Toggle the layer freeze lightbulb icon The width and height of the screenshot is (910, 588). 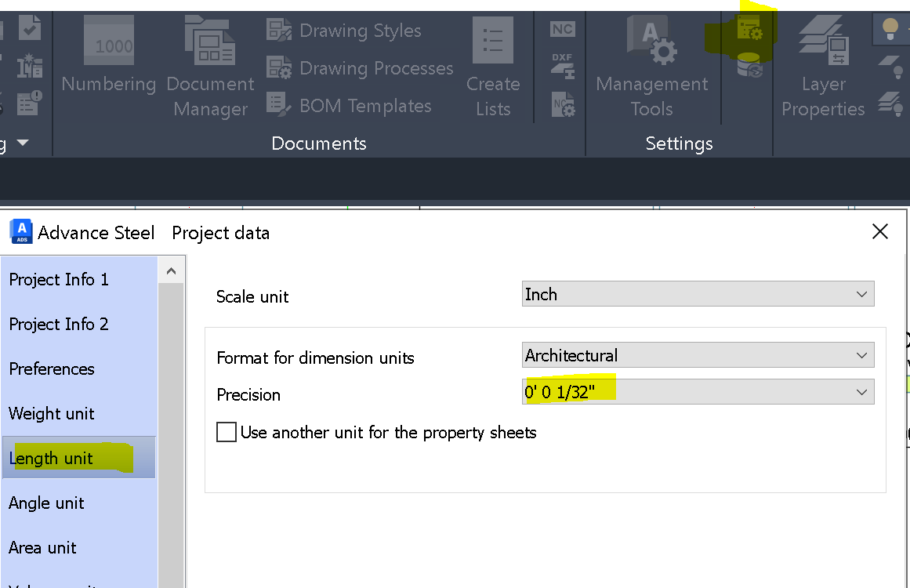[896, 70]
